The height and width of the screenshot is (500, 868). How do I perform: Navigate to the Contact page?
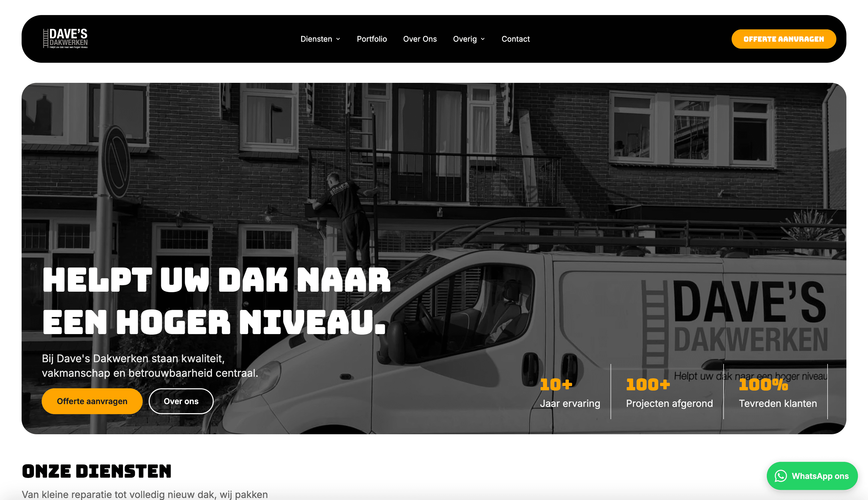515,39
